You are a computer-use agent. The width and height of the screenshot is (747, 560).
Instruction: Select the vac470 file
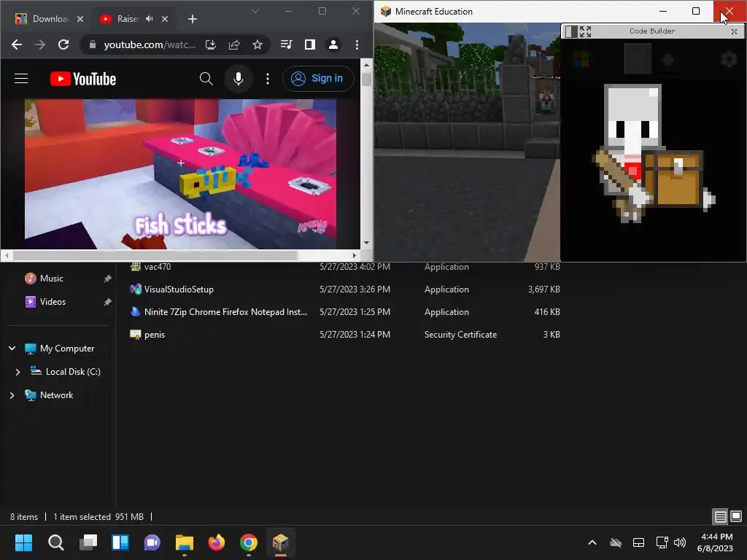[345, 267]
